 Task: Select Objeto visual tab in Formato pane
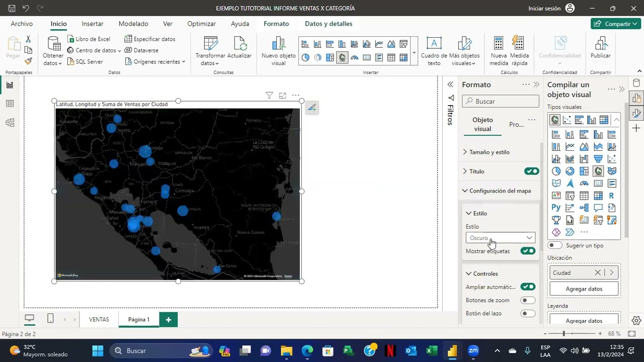point(482,124)
